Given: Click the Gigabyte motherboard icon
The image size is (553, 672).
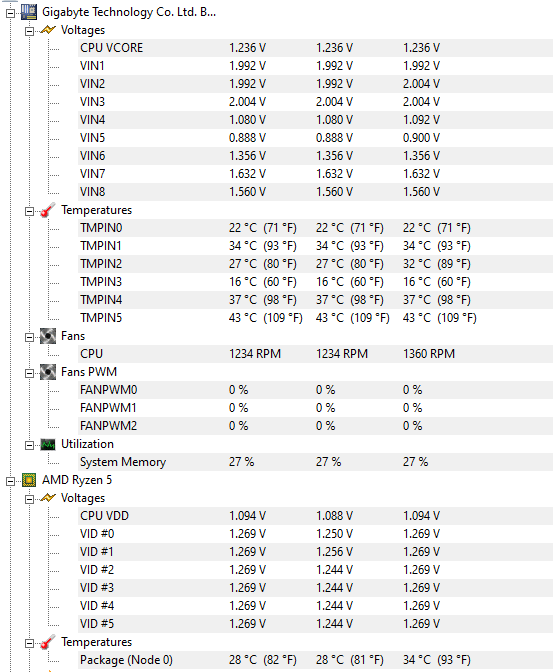Looking at the screenshot, I should pos(29,12).
